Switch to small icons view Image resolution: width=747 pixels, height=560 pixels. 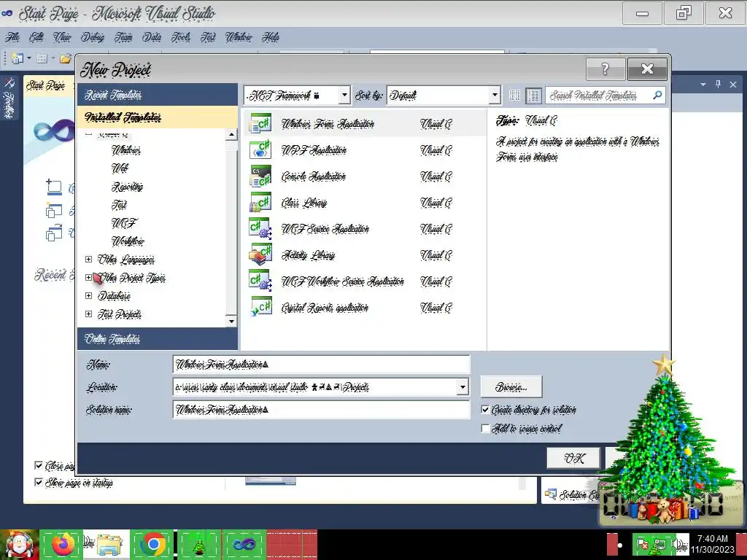coord(514,96)
